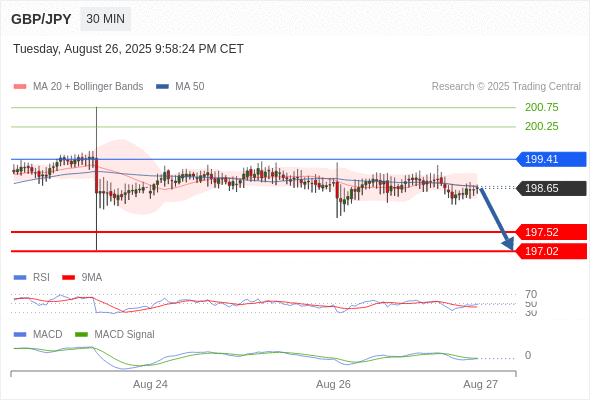Image resolution: width=590 pixels, height=400 pixels.
Task: Click the red 9MA legend swatch
Action: (x=68, y=278)
